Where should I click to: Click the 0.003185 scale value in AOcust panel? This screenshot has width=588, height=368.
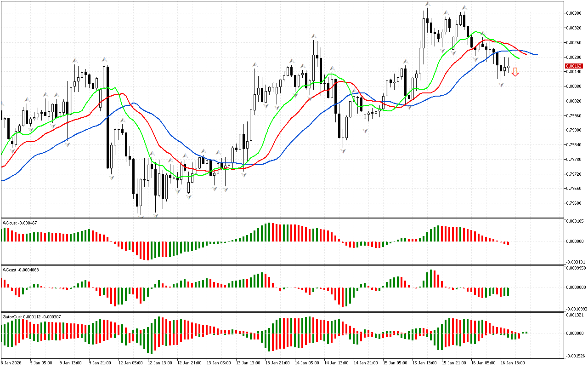tap(575, 221)
